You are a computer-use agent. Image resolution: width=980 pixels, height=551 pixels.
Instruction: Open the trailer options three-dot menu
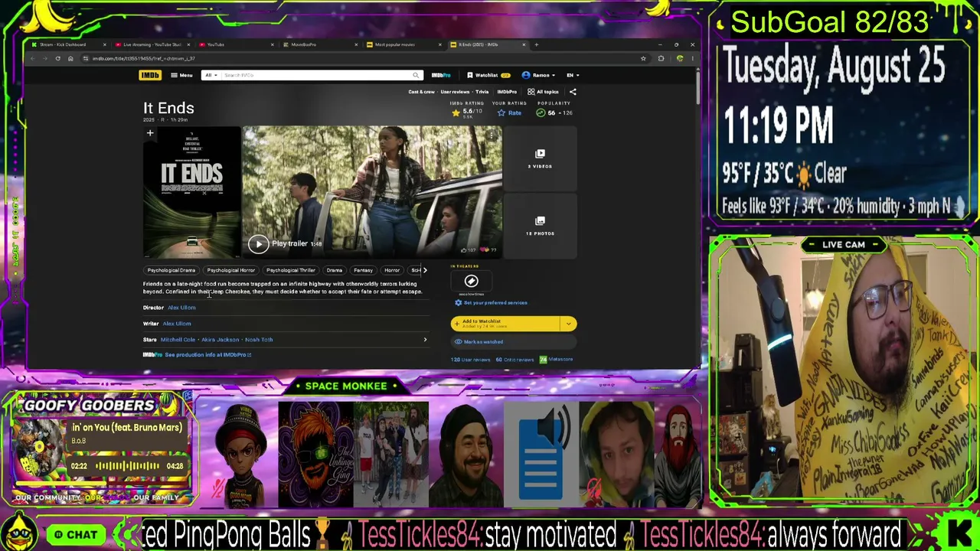pos(492,135)
